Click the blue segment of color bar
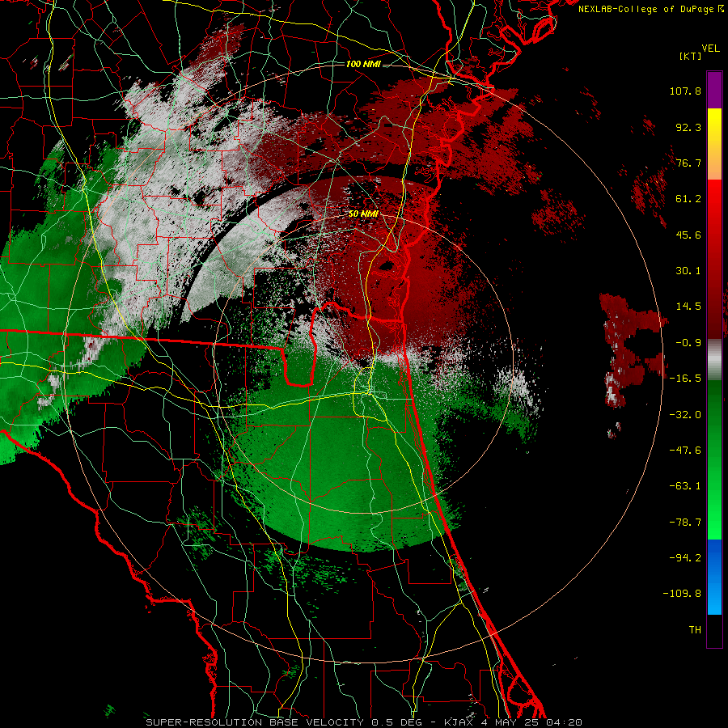728x728 pixels. (x=714, y=577)
